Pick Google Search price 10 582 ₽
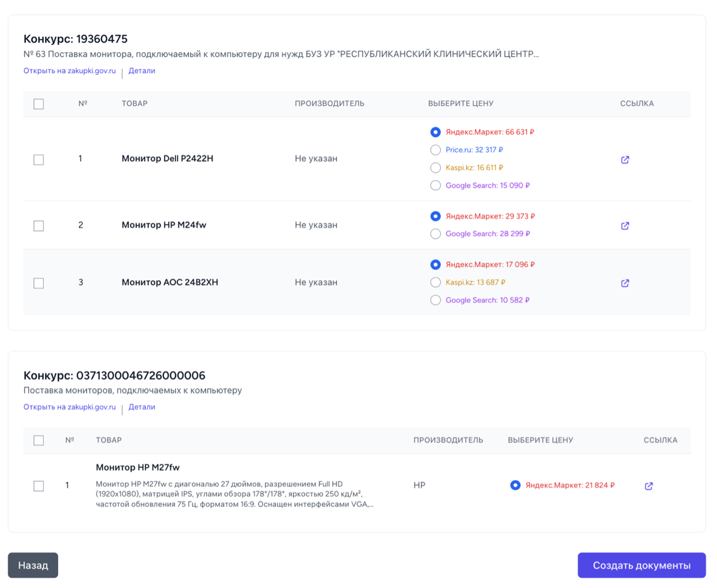 (x=435, y=300)
